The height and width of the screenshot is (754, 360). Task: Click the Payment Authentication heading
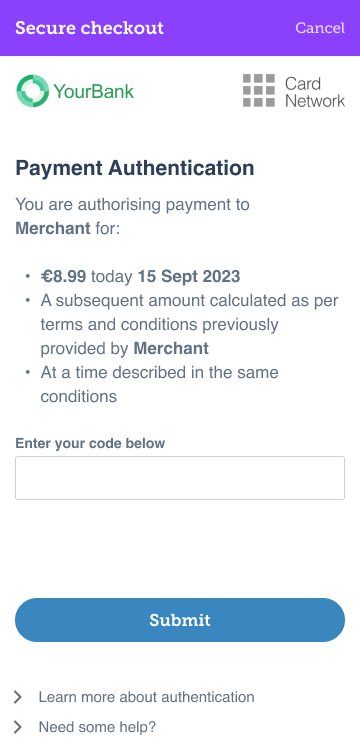(135, 168)
